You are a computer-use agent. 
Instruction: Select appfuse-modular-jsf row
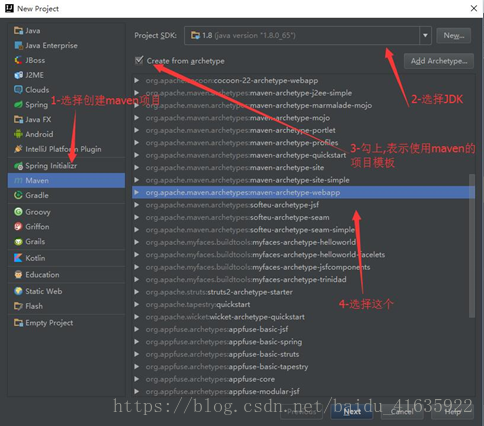click(x=303, y=391)
